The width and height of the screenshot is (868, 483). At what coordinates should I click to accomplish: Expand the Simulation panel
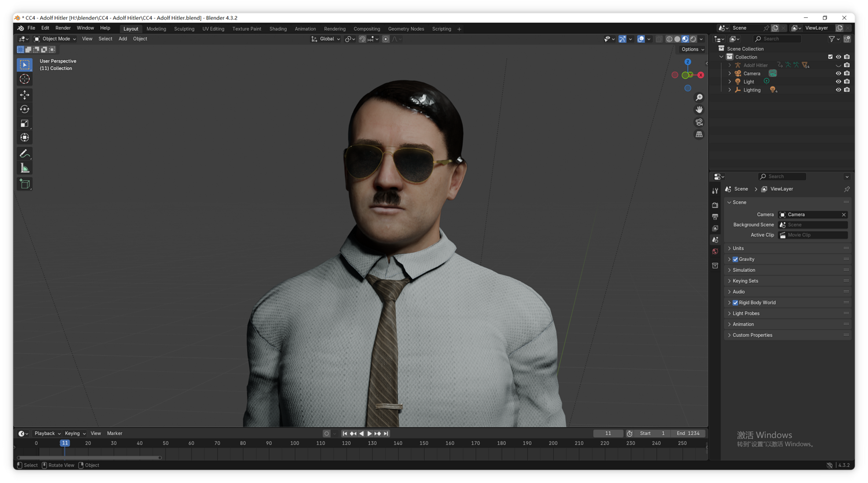coord(788,270)
